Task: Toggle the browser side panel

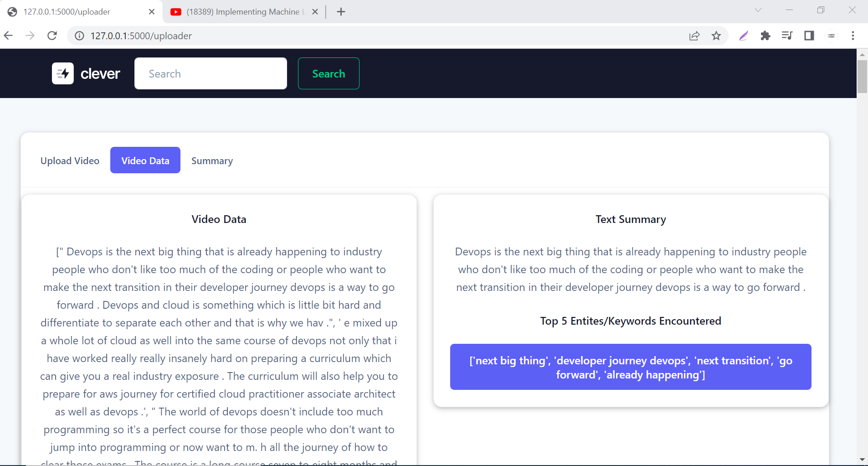Action: tap(809, 36)
